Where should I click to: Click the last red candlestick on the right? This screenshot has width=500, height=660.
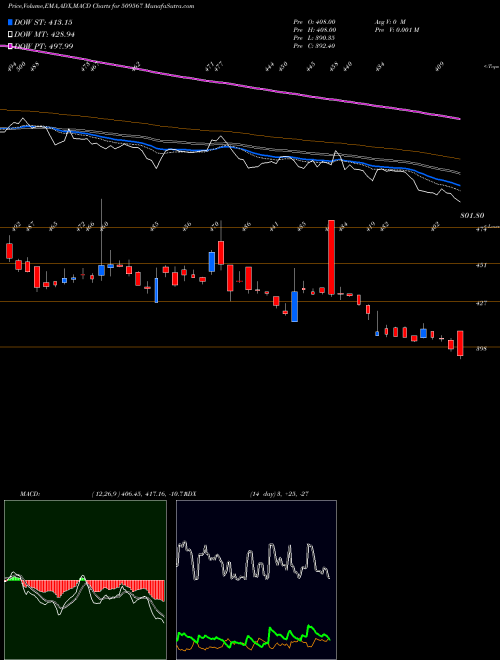(x=460, y=343)
